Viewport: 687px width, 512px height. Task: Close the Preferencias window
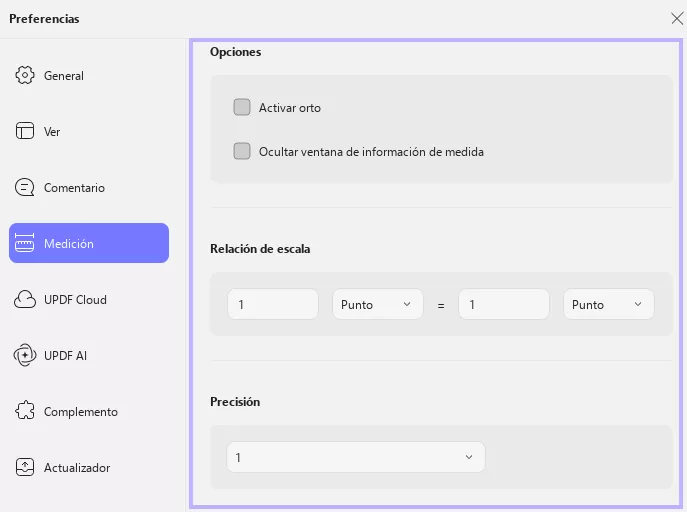click(677, 18)
